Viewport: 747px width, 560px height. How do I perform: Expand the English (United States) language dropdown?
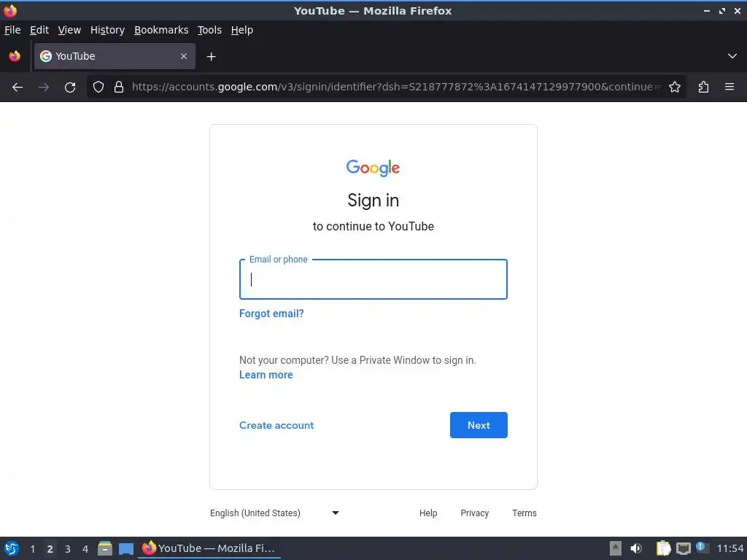coord(274,513)
